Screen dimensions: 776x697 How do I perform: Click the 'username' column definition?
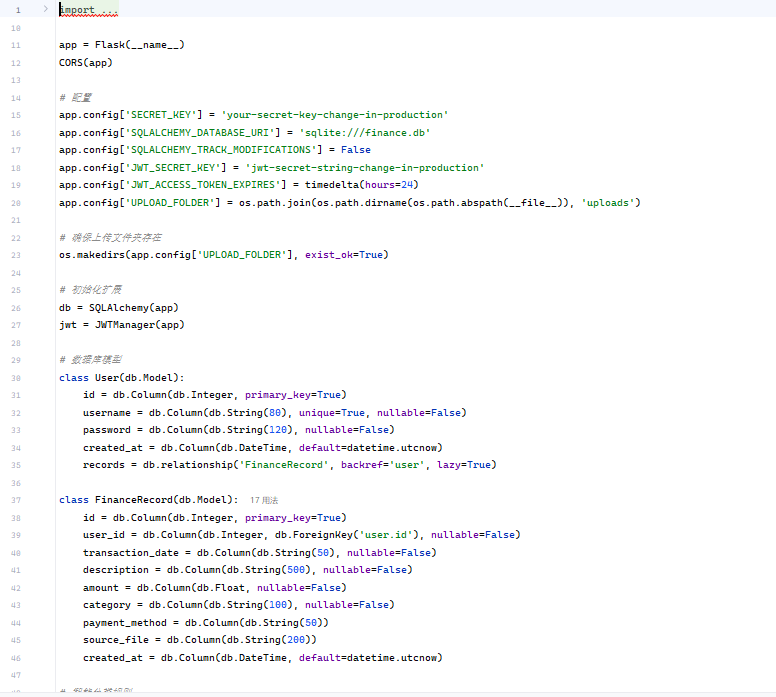point(275,413)
